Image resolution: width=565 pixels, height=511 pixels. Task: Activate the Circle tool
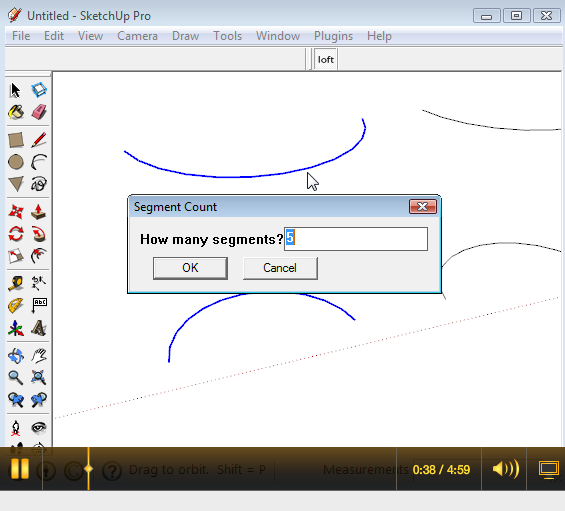16,162
